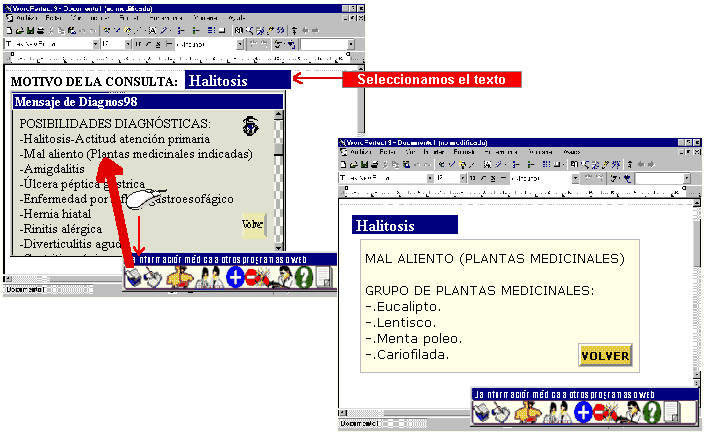Toggle underline in Mal aliento window property bar
The image size is (705, 432).
coord(493,178)
